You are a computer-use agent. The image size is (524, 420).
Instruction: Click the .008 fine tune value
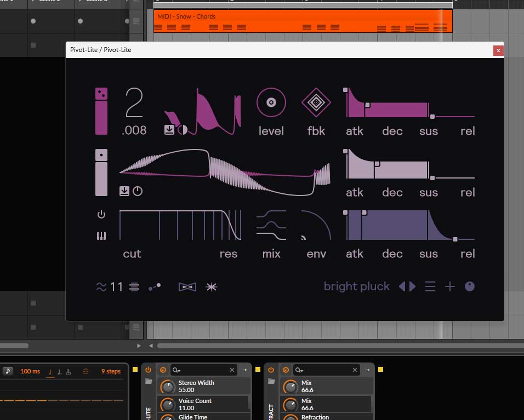point(134,130)
